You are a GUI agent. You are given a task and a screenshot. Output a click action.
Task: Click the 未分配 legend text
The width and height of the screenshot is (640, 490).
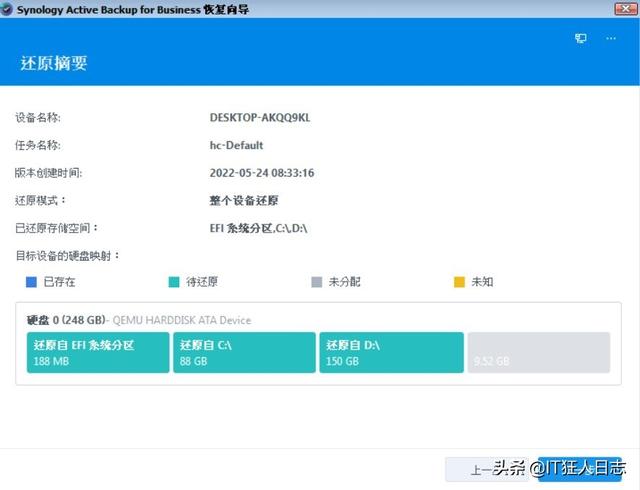pos(344,282)
